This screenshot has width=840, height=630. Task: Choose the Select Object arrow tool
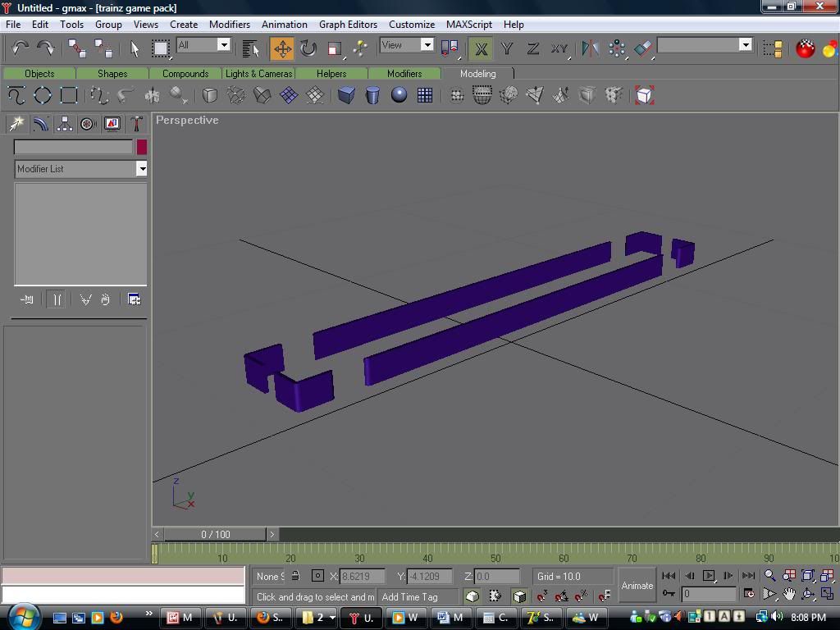pyautogui.click(x=135, y=48)
